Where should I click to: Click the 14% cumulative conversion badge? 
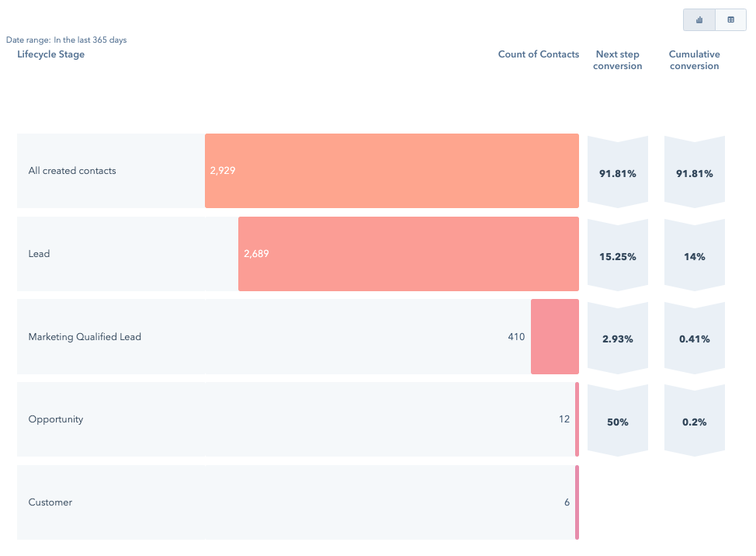(x=694, y=255)
